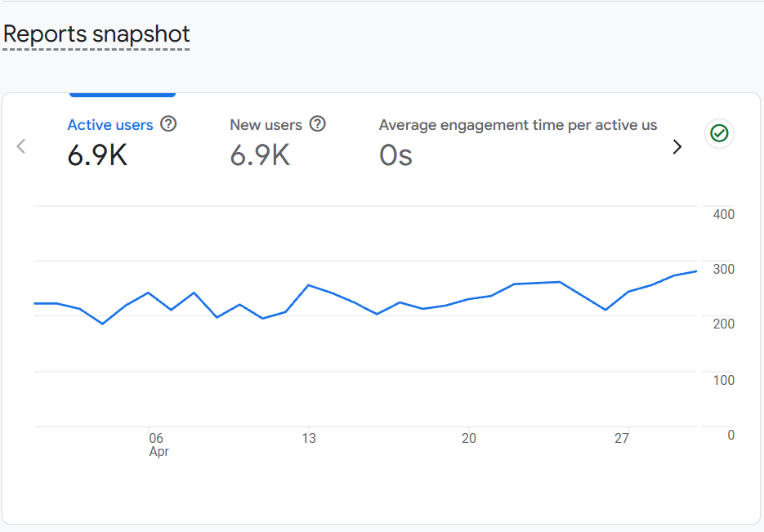Open the Average engagement time metric tab

[x=518, y=125]
